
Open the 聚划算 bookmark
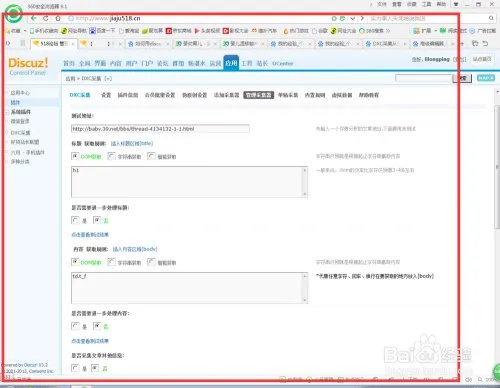click(x=152, y=31)
